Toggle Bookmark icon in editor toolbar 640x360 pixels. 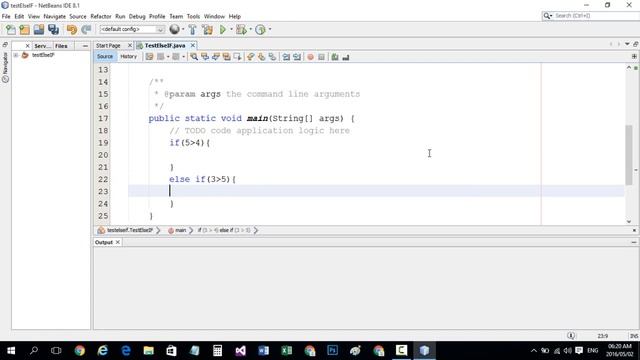pos(272,57)
